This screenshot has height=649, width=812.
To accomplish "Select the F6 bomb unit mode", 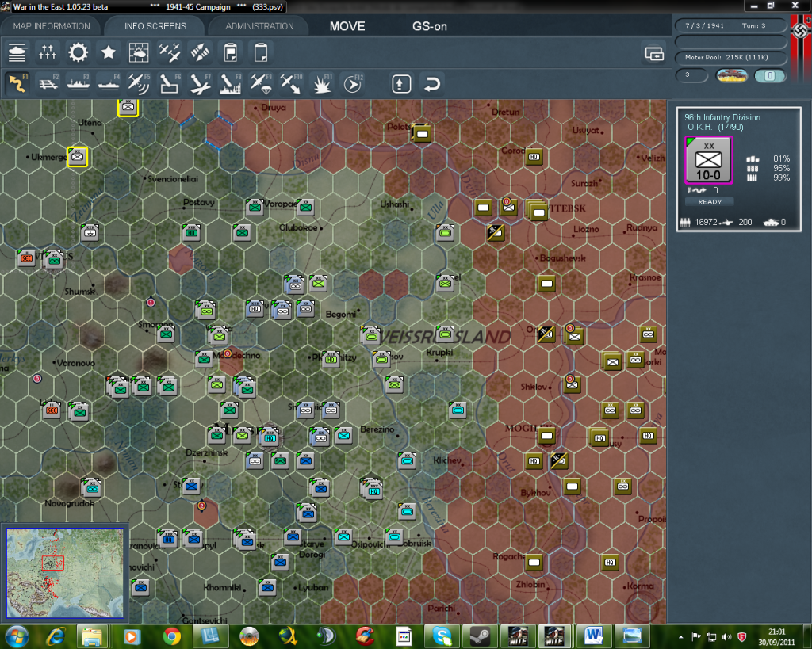I will tap(170, 84).
